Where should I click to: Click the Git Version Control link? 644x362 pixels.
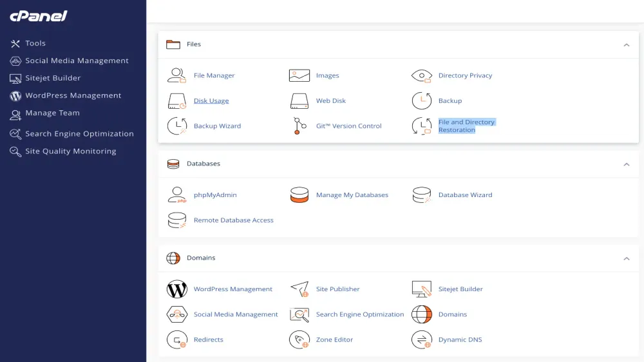[x=348, y=126]
